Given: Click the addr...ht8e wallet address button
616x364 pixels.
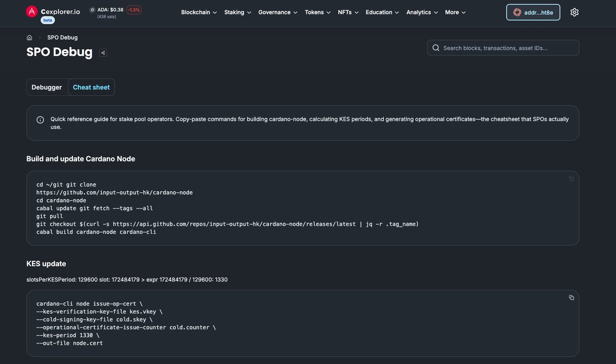Looking at the screenshot, I should coord(533,12).
